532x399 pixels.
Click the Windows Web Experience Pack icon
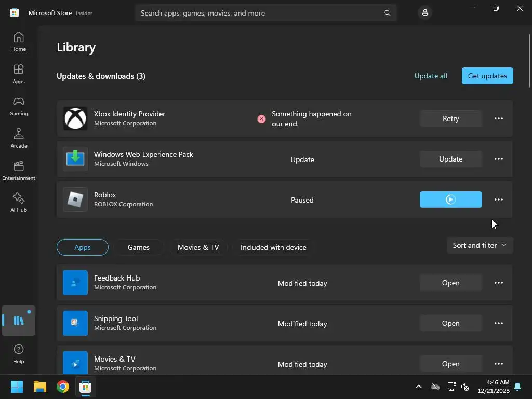pos(75,159)
